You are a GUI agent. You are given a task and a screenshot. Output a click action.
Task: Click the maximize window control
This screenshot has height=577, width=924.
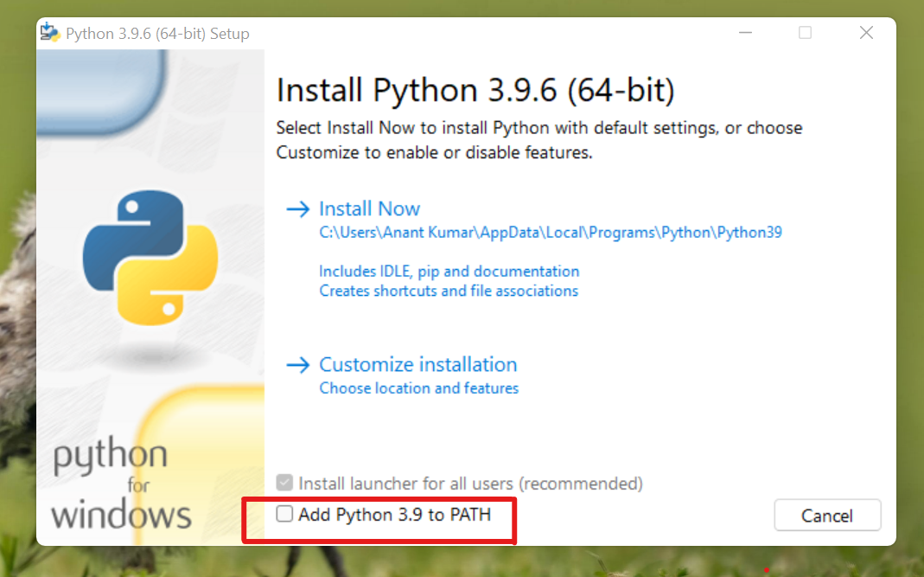pyautogui.click(x=805, y=32)
